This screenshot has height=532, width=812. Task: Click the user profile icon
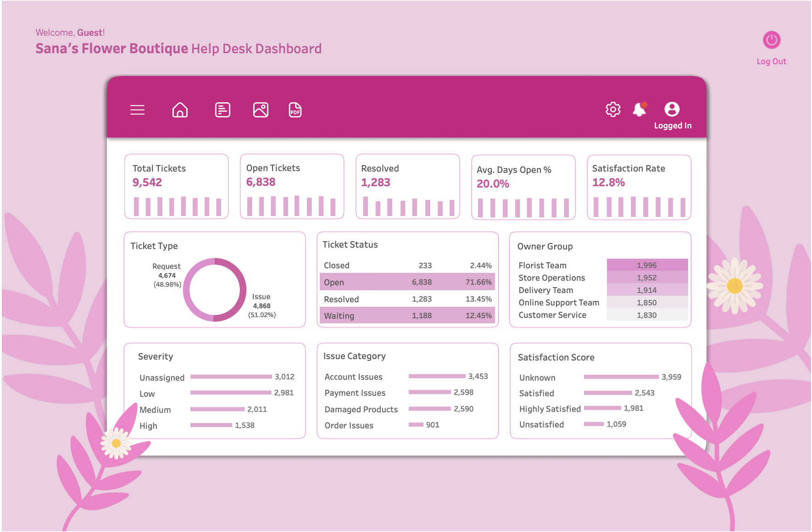coord(673,109)
